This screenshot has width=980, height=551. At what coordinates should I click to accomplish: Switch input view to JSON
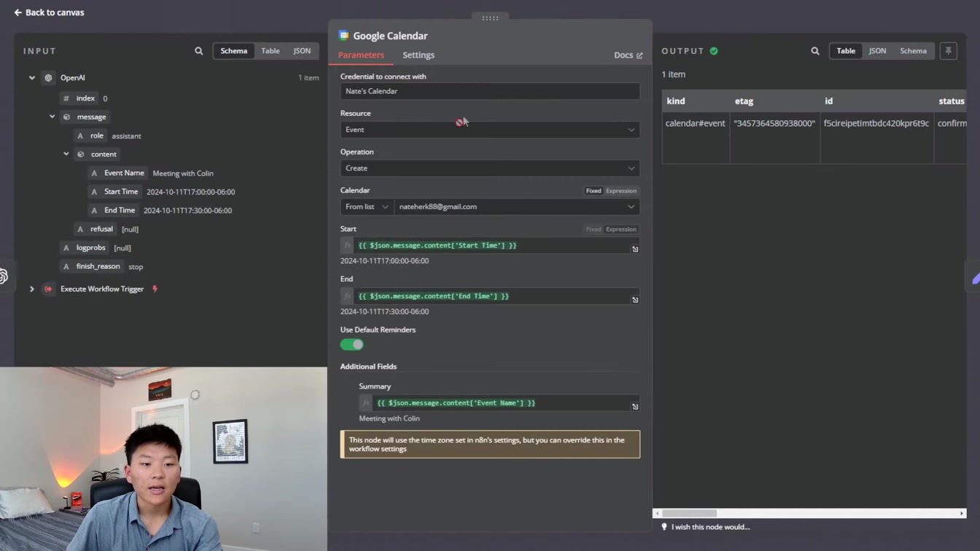(x=302, y=51)
